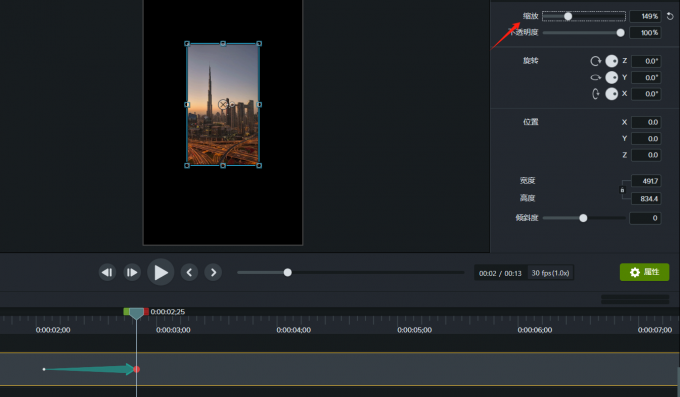The width and height of the screenshot is (680, 397).
Task: Click the 0:00:04;00 mark on the ruler
Action: (x=294, y=330)
